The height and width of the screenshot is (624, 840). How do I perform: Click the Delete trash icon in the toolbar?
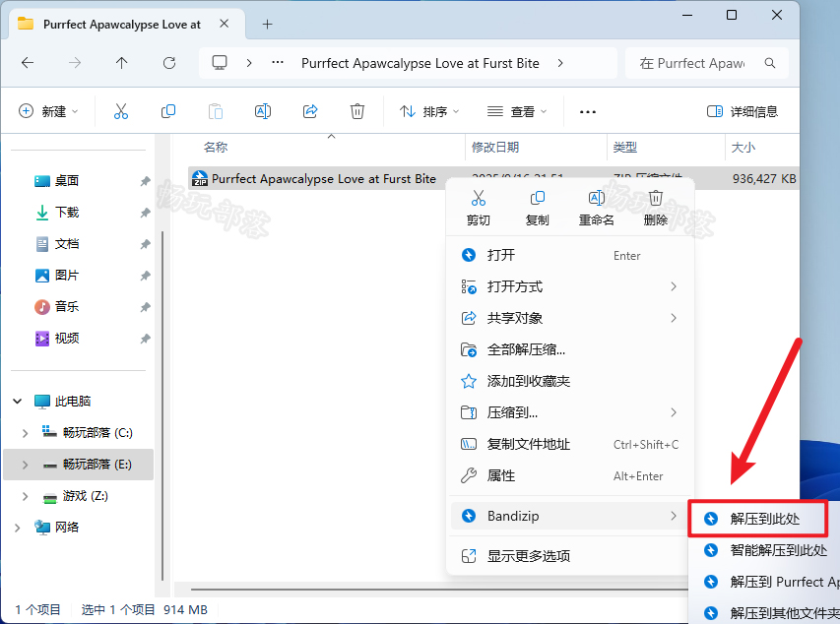[x=357, y=111]
